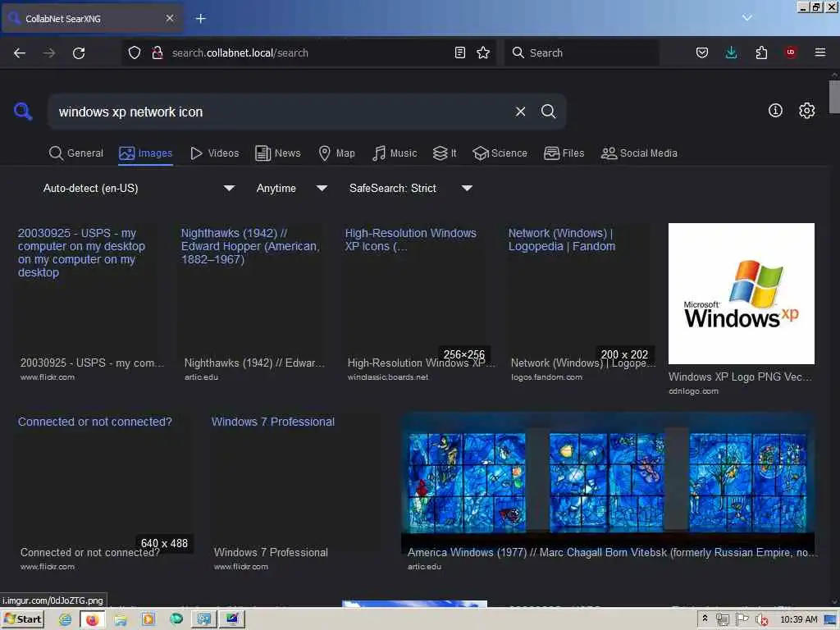Open Internet Explorer from taskbar
This screenshot has height=630, width=840.
[x=66, y=619]
